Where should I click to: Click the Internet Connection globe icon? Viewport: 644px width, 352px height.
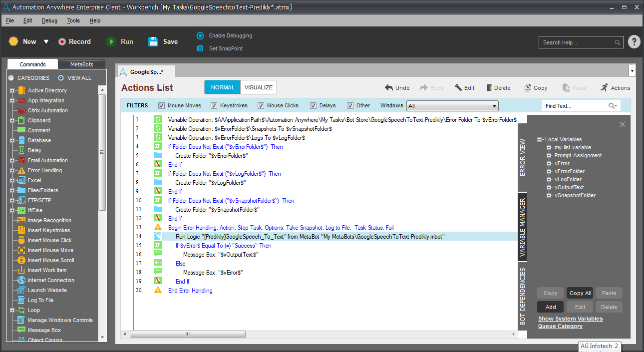[21, 280]
